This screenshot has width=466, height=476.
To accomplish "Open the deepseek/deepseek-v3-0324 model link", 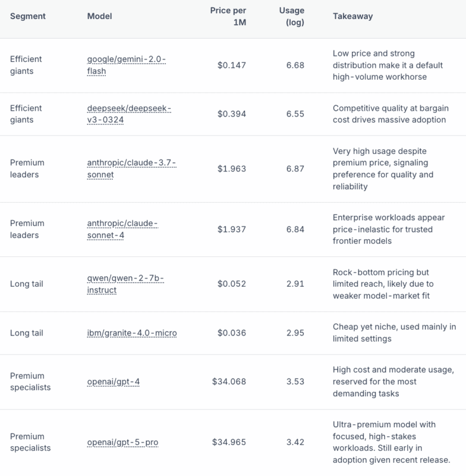I will 128,108.
